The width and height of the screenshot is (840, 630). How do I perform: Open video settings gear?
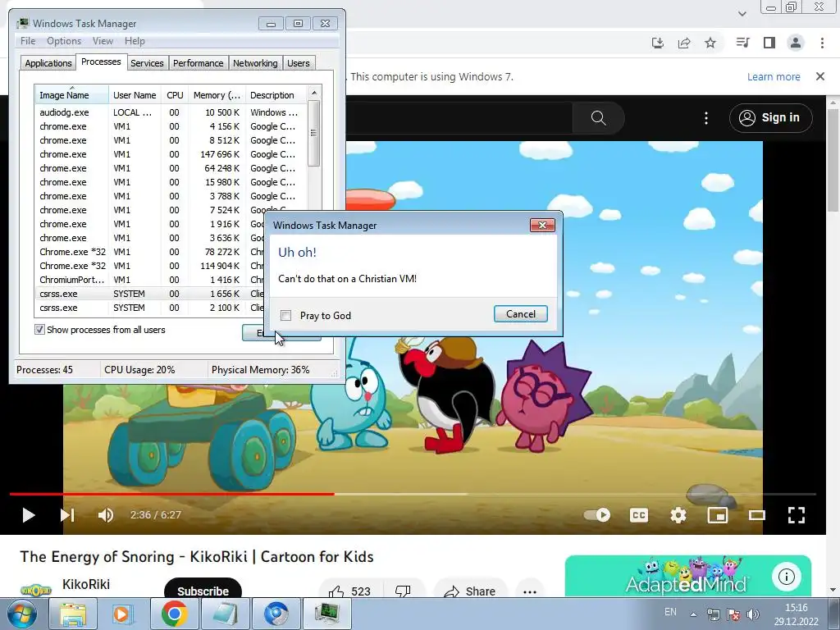(x=678, y=515)
